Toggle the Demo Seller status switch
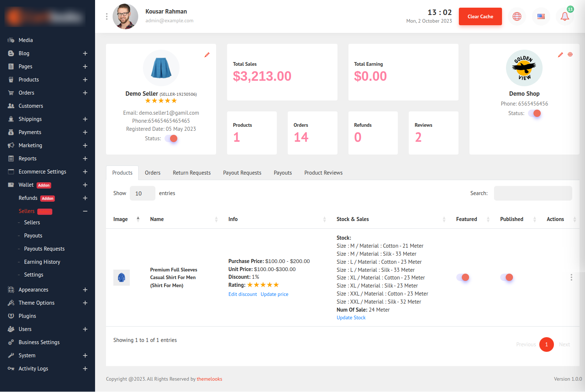 171,138
